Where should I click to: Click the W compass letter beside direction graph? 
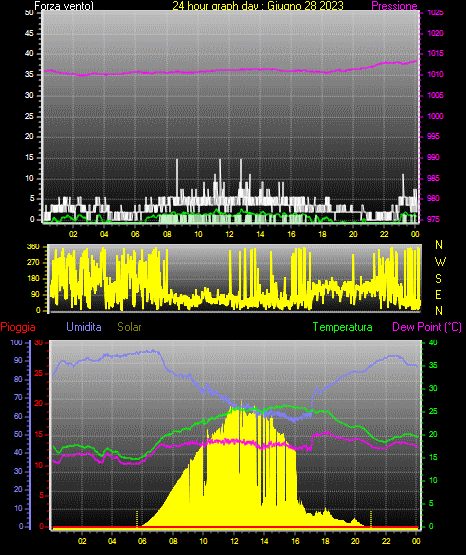[x=440, y=262]
